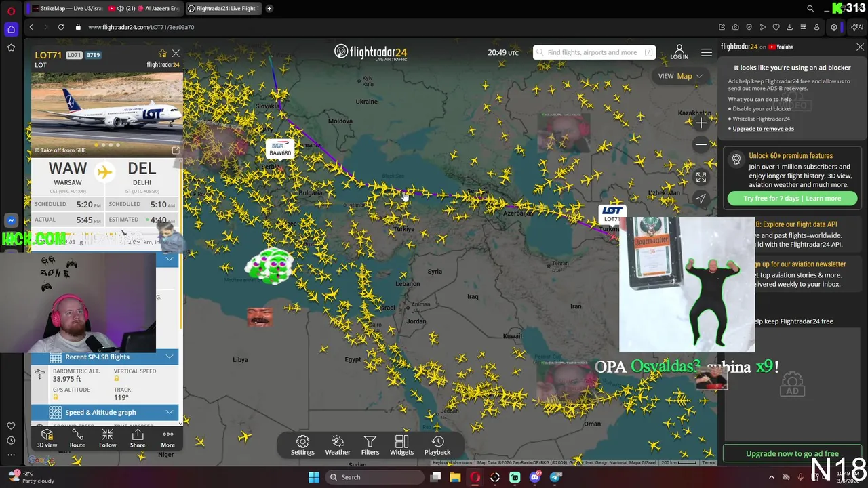Show the Route for LOT71

[x=77, y=438]
